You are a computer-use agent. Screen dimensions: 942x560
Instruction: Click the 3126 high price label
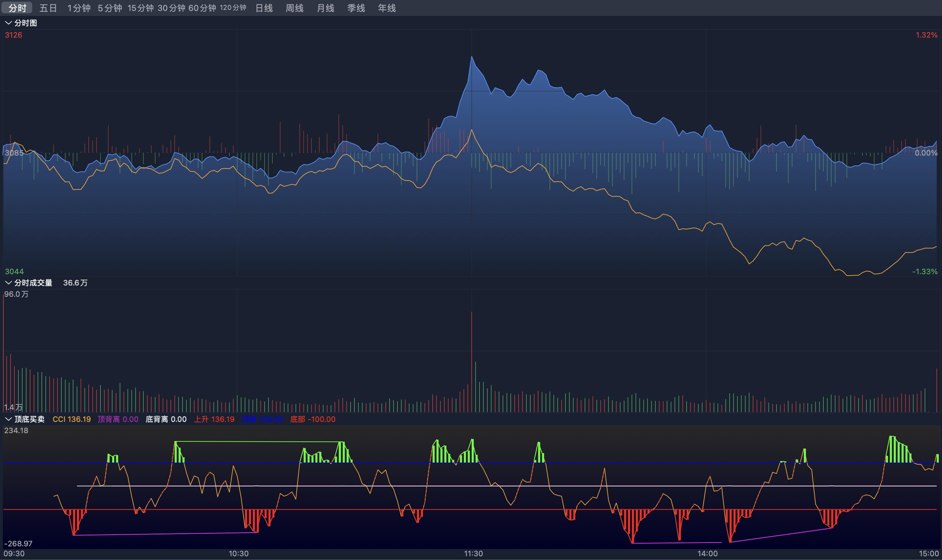[14, 35]
